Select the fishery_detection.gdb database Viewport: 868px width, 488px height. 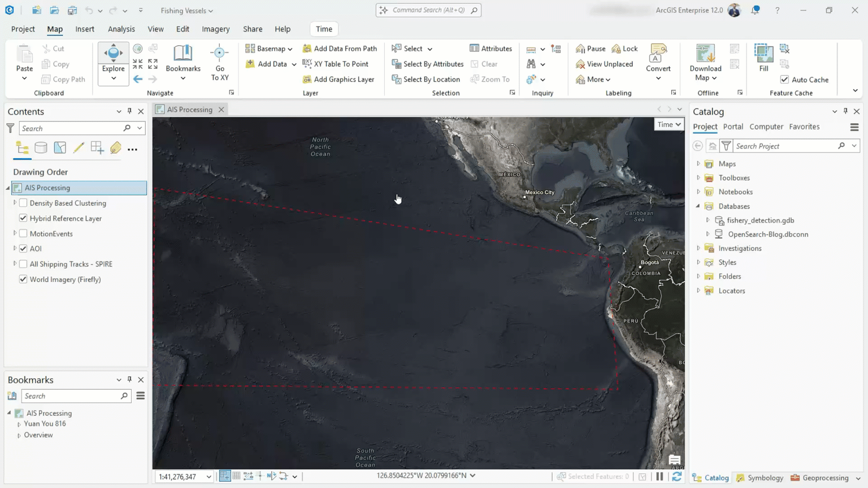pyautogui.click(x=760, y=220)
